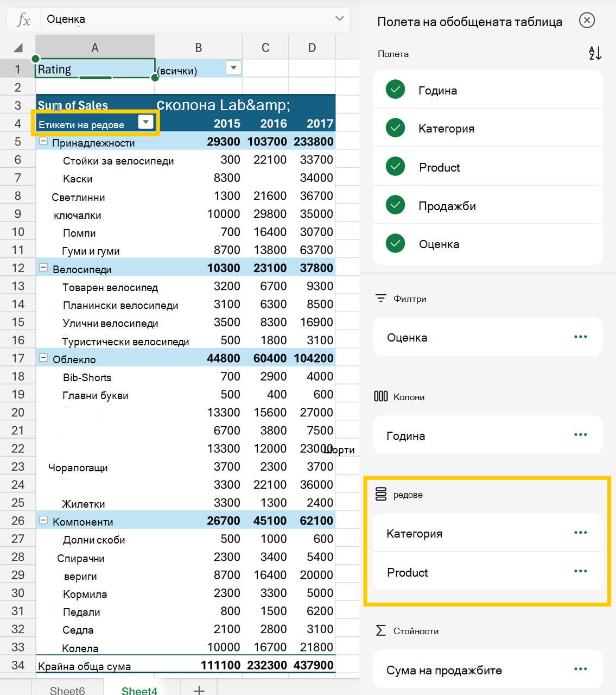Viewport: 616px width, 695px height.
Task: Click the fx insert function icon
Action: (x=23, y=20)
